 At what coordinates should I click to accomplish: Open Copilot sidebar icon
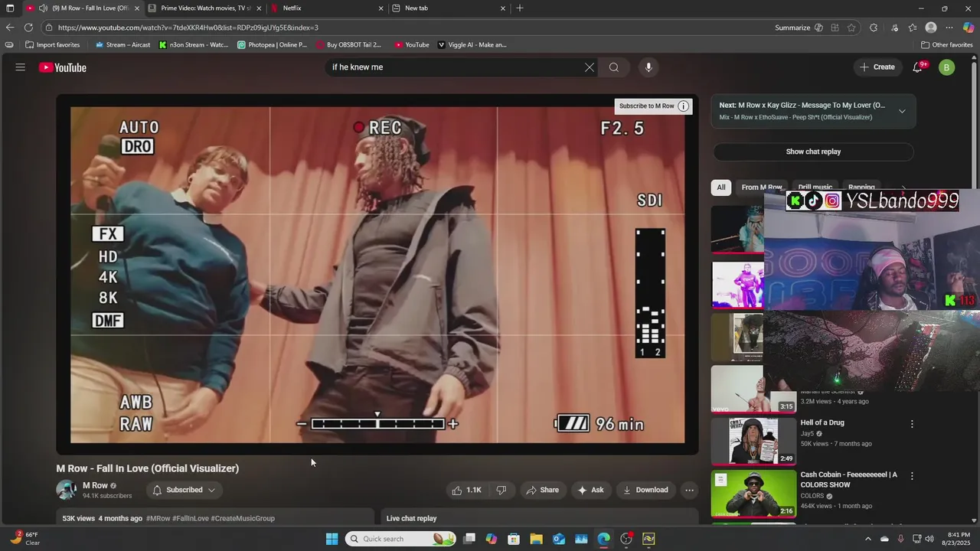969,28
